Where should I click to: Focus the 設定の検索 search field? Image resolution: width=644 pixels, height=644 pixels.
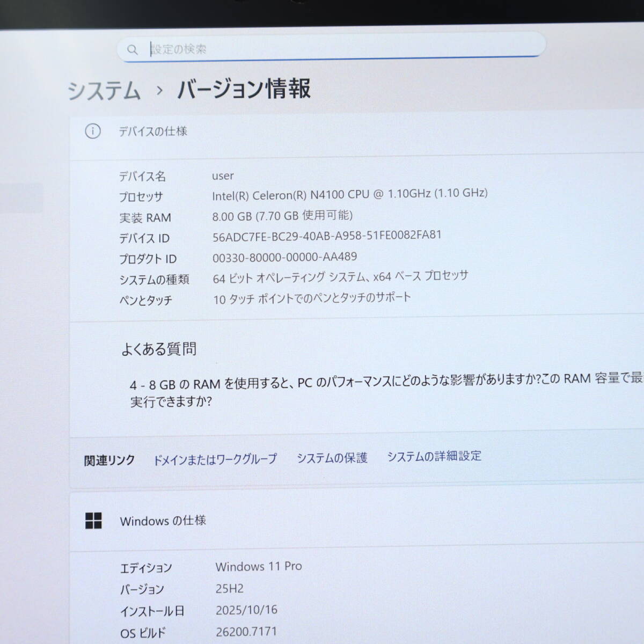tap(331, 47)
